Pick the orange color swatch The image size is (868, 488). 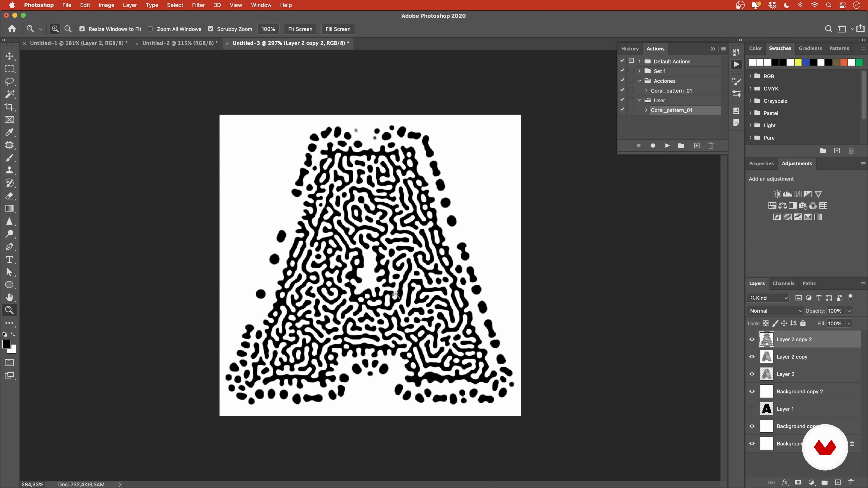coord(843,62)
